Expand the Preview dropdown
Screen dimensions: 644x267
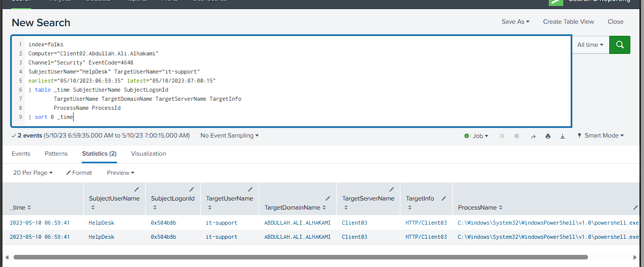tap(121, 173)
